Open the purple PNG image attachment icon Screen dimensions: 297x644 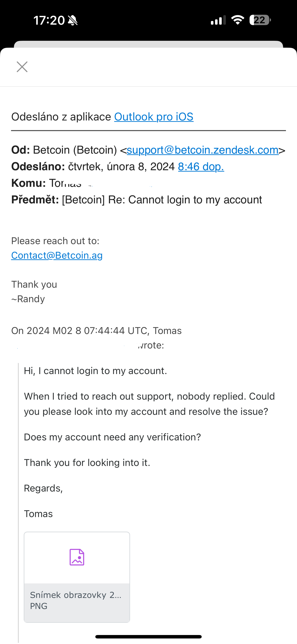pos(77,557)
